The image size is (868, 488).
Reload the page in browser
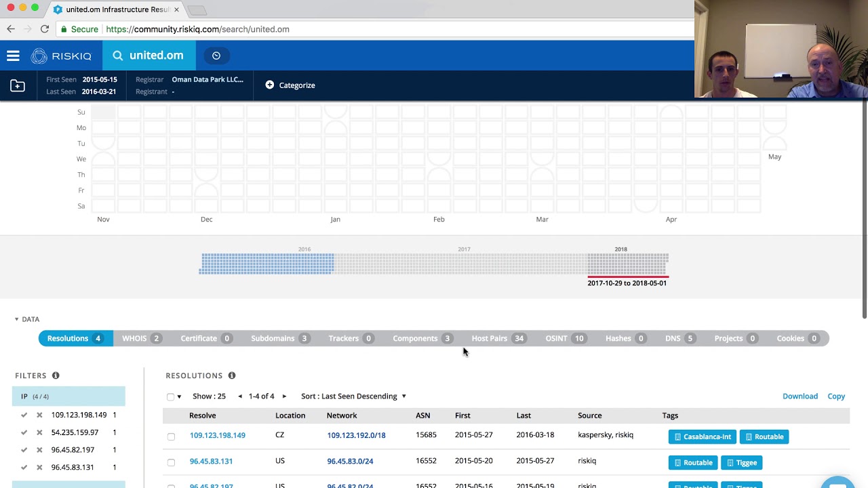(x=45, y=29)
